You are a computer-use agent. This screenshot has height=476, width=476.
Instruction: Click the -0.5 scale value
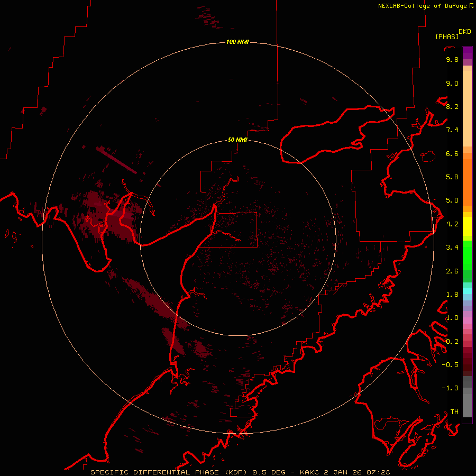(x=450, y=365)
